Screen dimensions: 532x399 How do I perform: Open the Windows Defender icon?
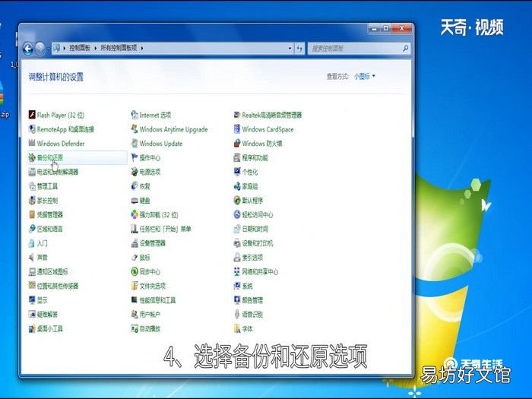click(32, 143)
